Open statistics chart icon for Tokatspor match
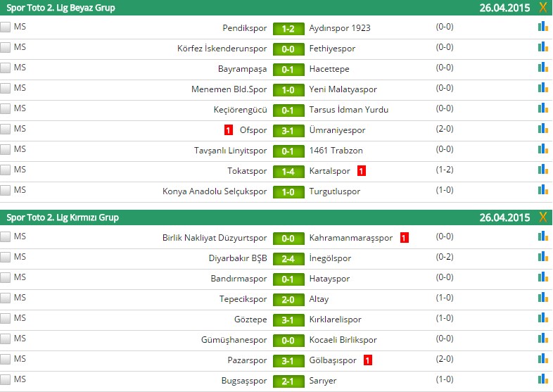The image size is (553, 392). click(x=542, y=170)
